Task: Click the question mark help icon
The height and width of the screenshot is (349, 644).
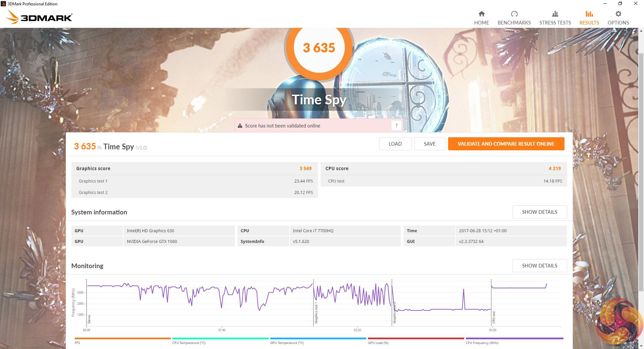Action: [x=396, y=126]
